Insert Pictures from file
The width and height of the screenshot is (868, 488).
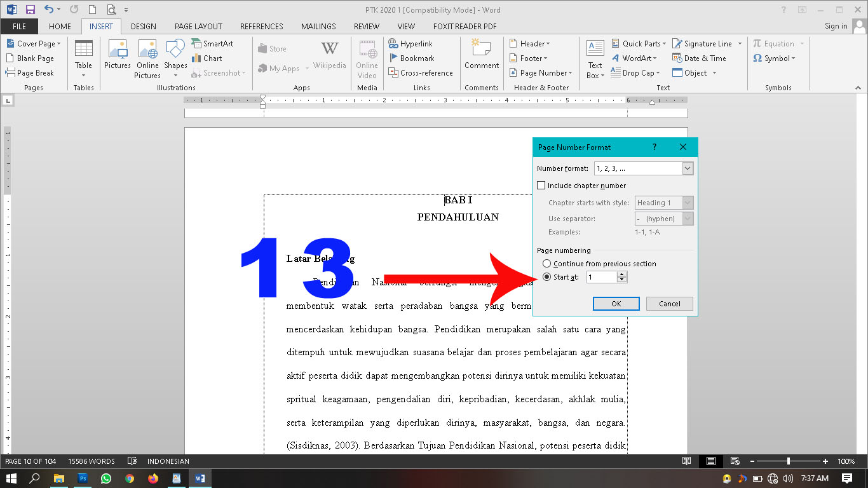click(x=118, y=58)
